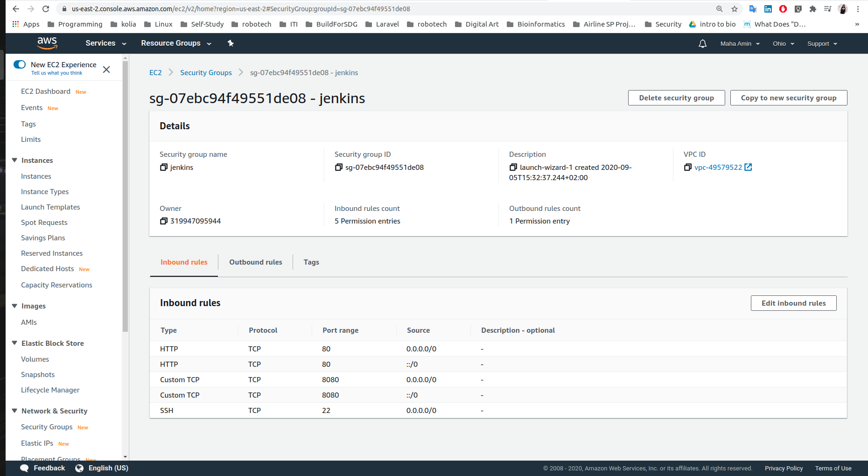Screen dimensions: 868x476
Task: Toggle the New EC2 Experience switch
Action: point(20,64)
